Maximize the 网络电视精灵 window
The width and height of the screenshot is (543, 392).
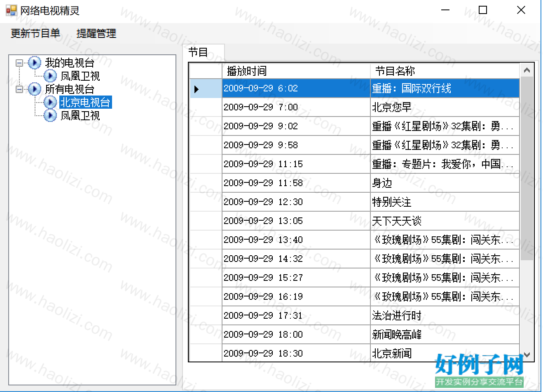[x=483, y=10]
